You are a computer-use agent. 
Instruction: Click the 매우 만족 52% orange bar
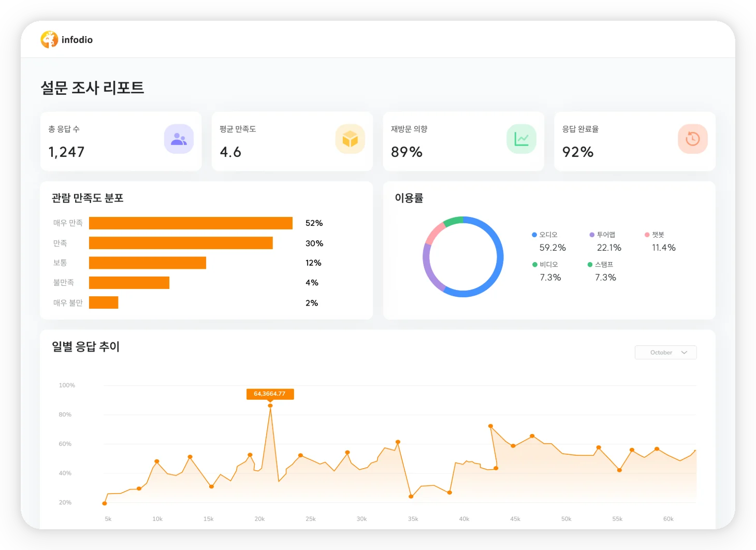pos(191,223)
